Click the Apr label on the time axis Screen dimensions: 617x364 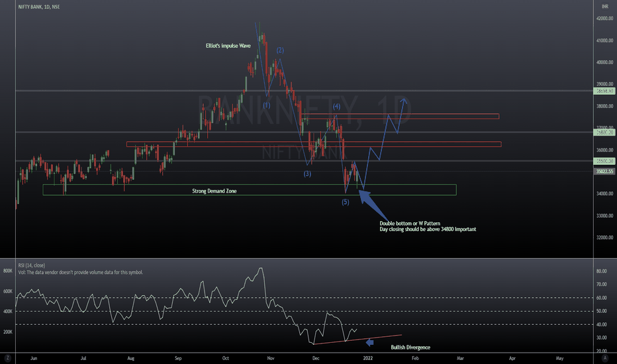(512, 358)
